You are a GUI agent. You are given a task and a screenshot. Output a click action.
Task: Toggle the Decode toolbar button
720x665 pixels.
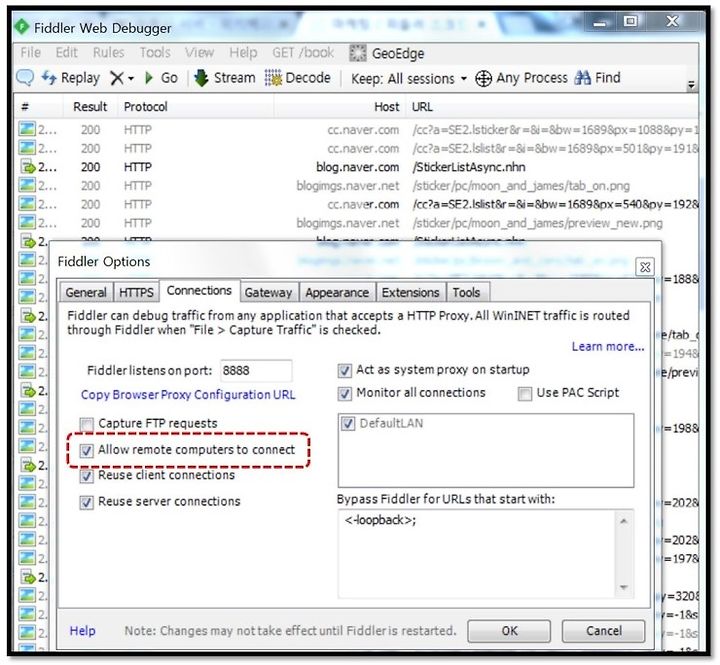(x=298, y=78)
